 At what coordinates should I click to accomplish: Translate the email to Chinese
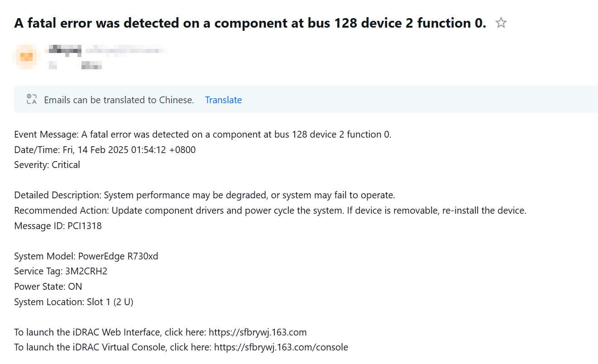click(223, 100)
